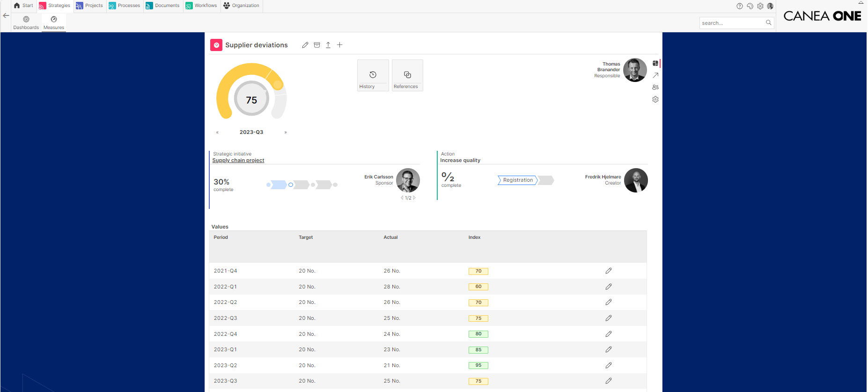868x392 pixels.
Task: Click the gauge showing value 75
Action: pos(251,91)
